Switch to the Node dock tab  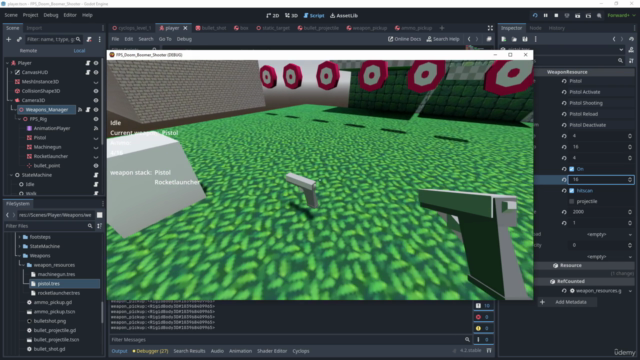535,28
